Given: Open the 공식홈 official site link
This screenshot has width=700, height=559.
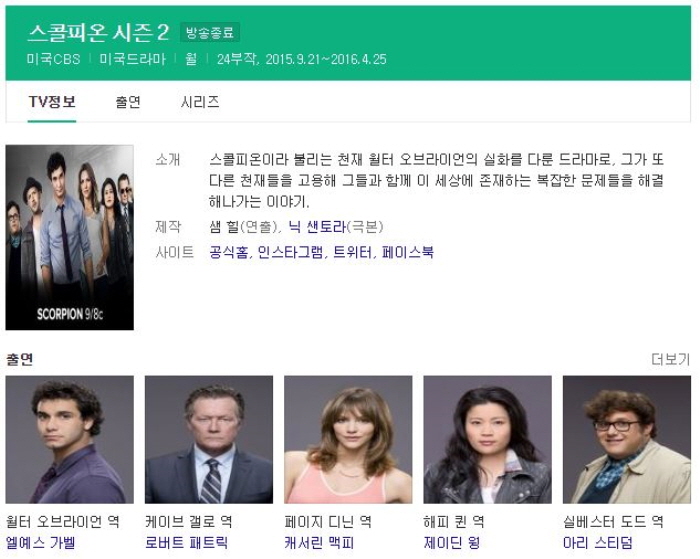Looking at the screenshot, I should click(229, 252).
